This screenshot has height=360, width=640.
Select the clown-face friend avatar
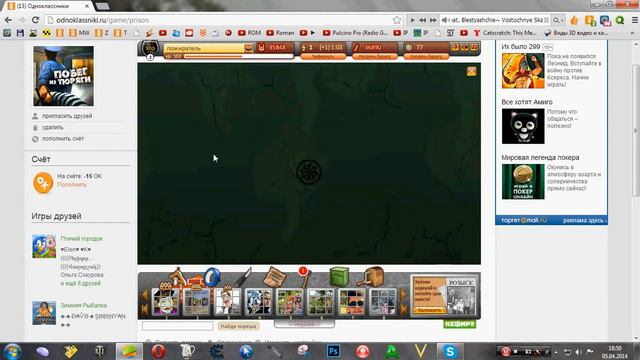(165, 301)
